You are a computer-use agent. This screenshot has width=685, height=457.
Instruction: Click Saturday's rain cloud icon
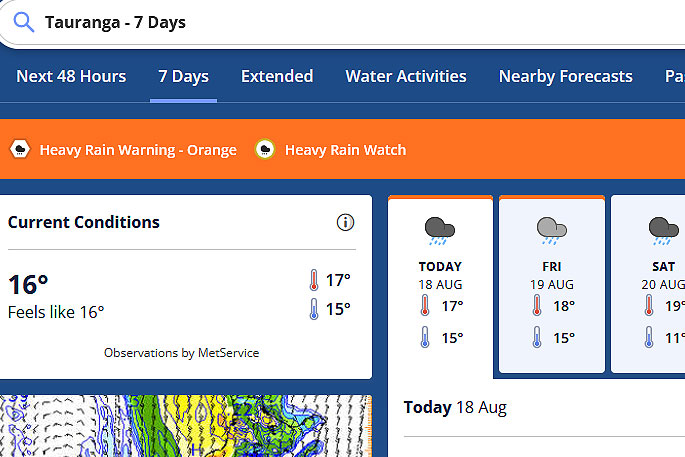(664, 231)
